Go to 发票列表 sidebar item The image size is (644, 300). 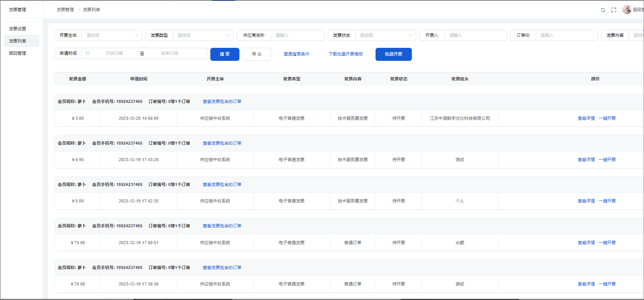[x=18, y=41]
